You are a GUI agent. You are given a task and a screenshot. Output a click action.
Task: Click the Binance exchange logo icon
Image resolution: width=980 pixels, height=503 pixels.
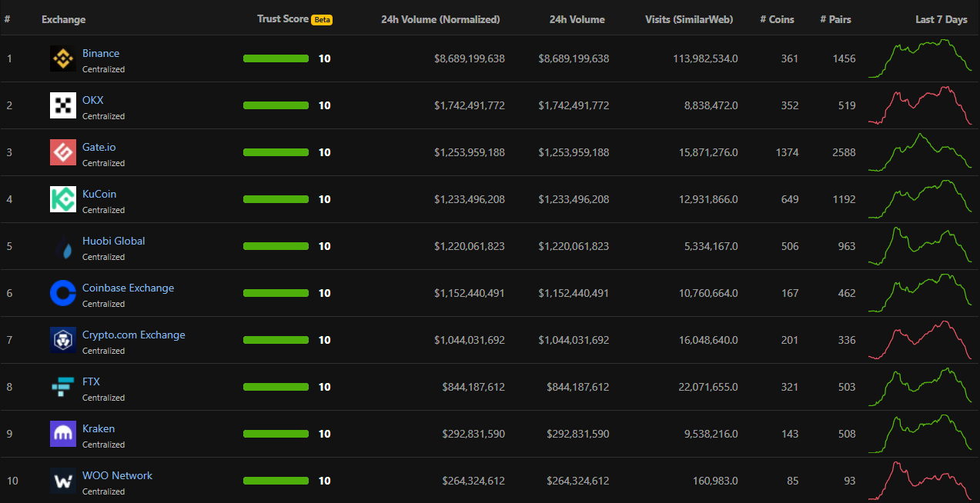(x=63, y=58)
